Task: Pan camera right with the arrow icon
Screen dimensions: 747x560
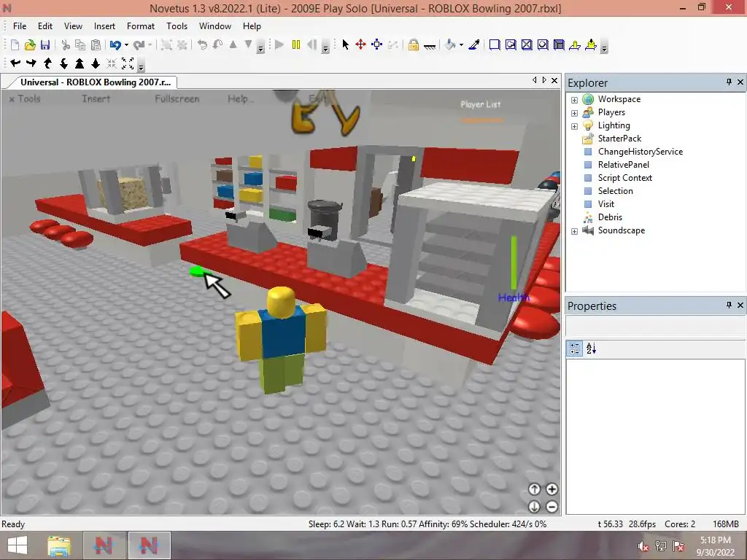Action: point(31,63)
